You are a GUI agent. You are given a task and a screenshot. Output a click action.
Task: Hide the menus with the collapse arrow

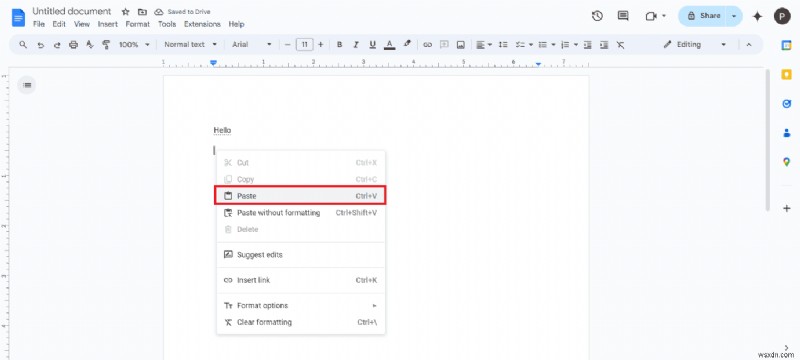coord(749,45)
